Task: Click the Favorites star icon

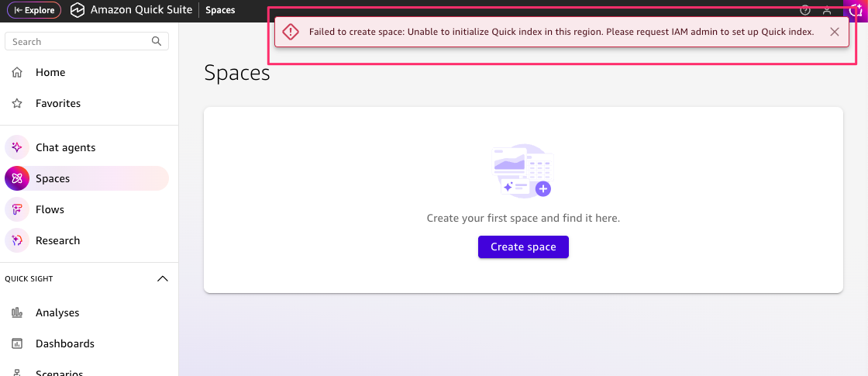Action: click(x=17, y=104)
